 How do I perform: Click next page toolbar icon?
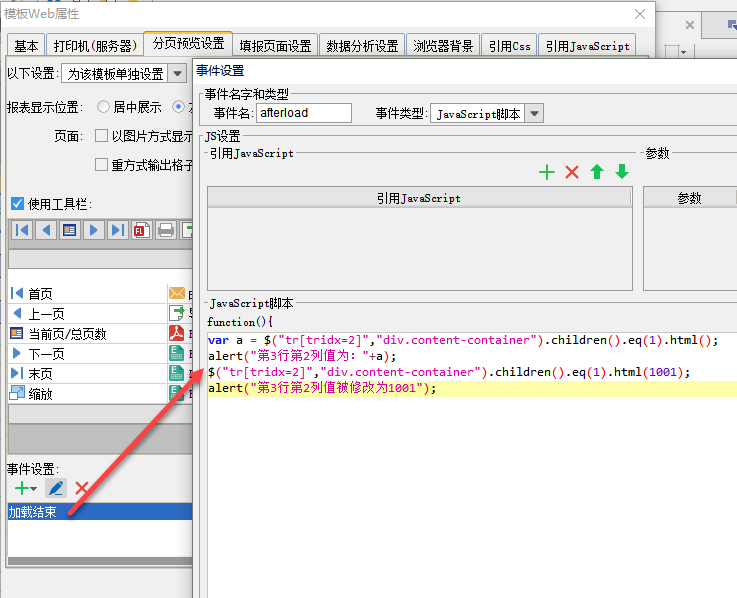[94, 230]
